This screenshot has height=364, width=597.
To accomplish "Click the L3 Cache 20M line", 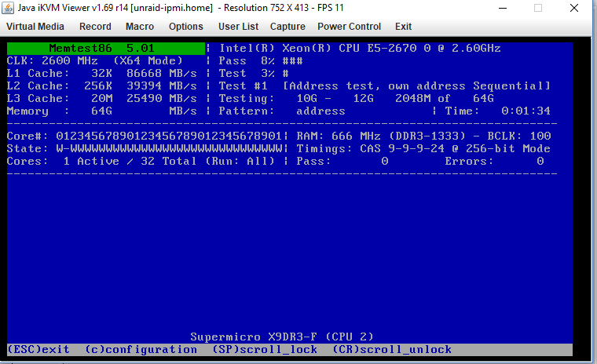I will pos(101,99).
